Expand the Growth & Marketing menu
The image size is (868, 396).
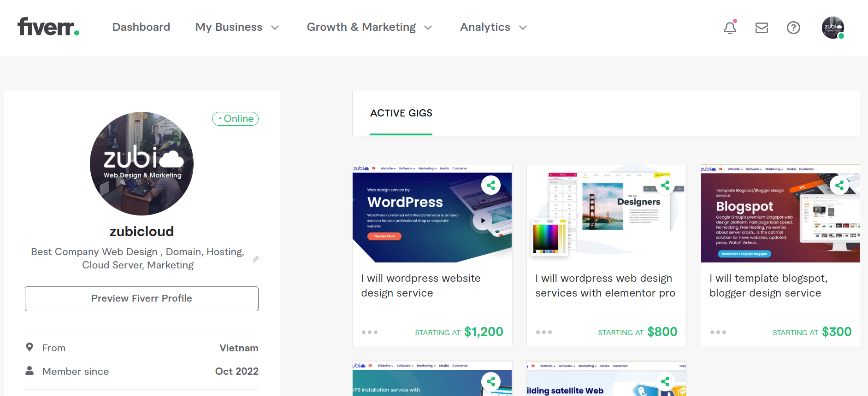[369, 27]
